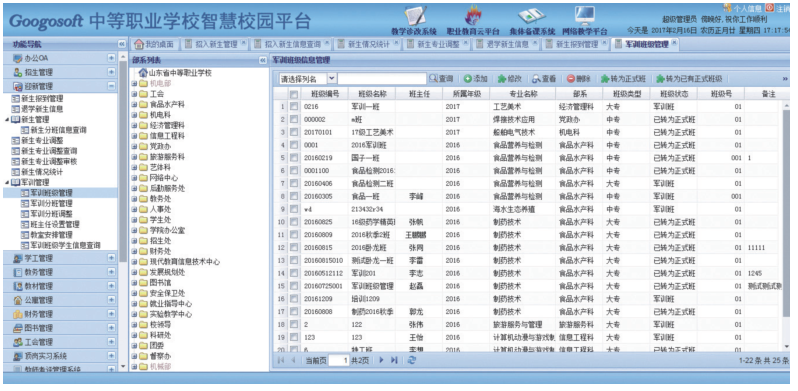Switch to 新生专业调整 tab
This screenshot has height=391, width=798.
[438, 44]
